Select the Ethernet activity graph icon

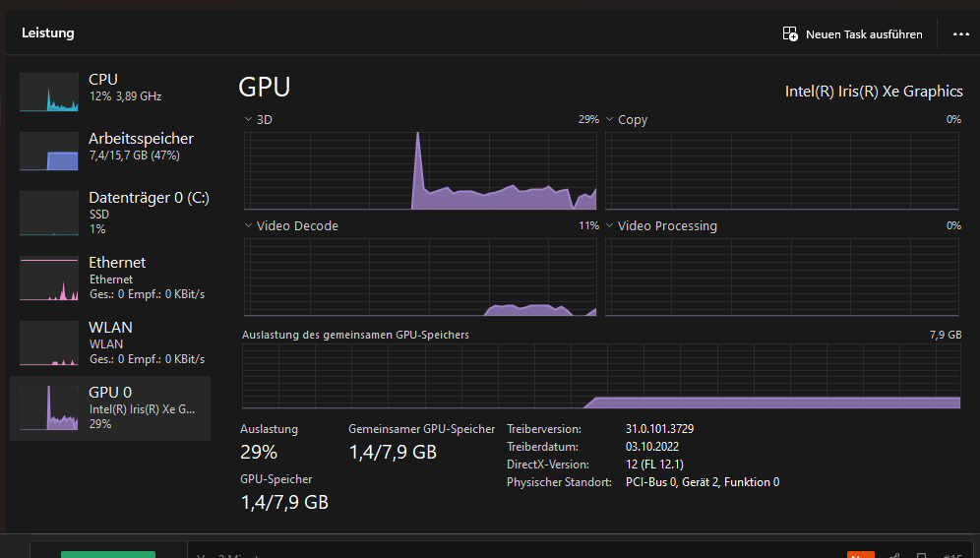pyautogui.click(x=49, y=279)
